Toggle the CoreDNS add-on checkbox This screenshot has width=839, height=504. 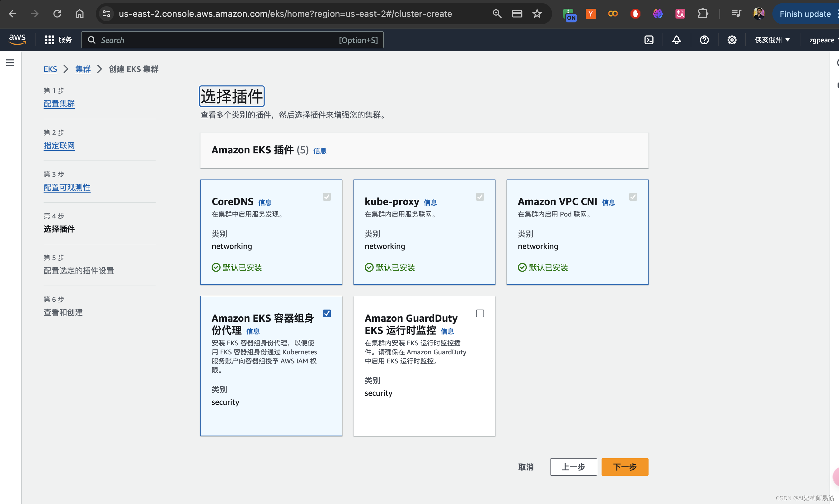327,197
